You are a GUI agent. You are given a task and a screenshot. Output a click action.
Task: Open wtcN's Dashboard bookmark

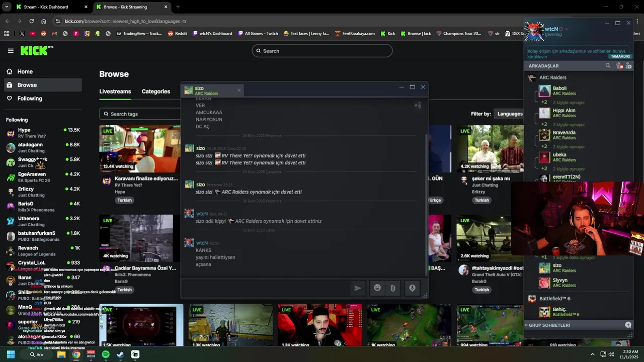click(x=212, y=34)
